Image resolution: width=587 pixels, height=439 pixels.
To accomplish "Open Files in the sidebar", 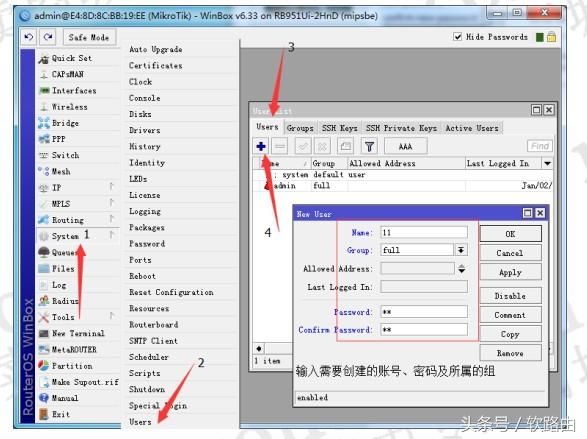I will click(x=63, y=269).
